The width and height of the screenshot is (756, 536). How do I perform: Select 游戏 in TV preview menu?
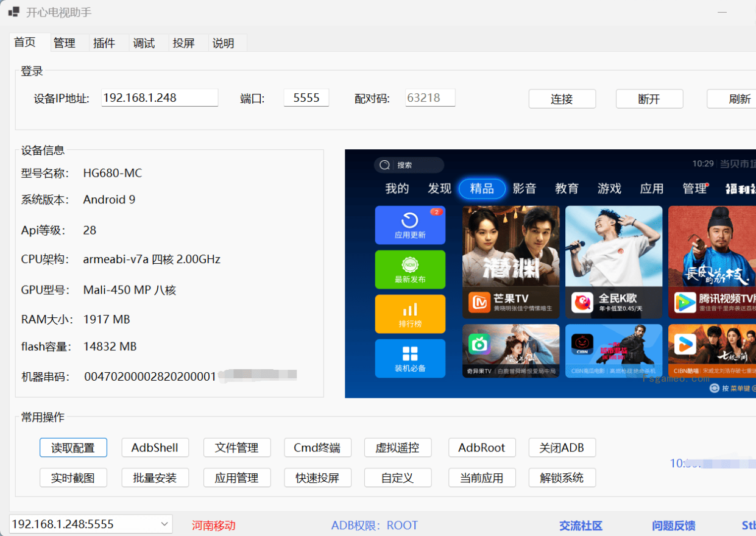coord(609,189)
